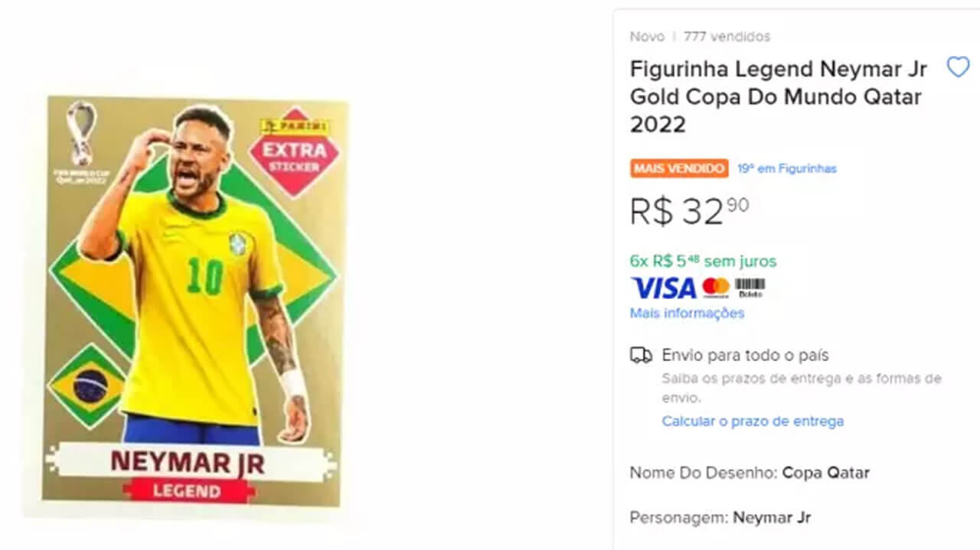Click the Mastercard payment logo
This screenshot has height=550, width=980.
point(717,288)
